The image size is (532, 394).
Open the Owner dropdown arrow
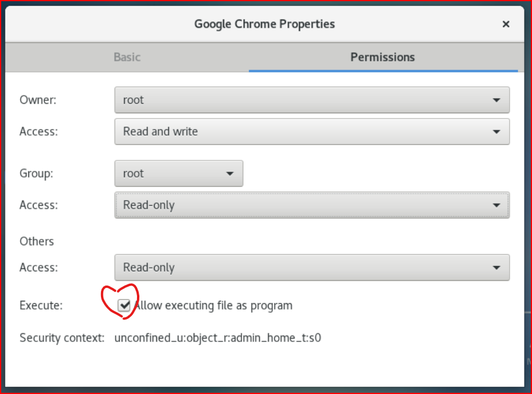[x=498, y=100]
